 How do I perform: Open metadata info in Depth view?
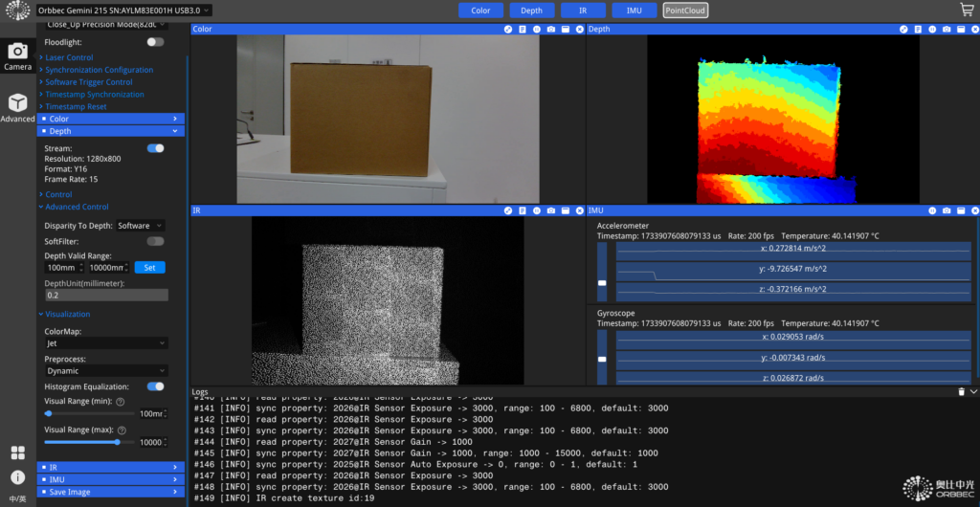[x=918, y=30]
